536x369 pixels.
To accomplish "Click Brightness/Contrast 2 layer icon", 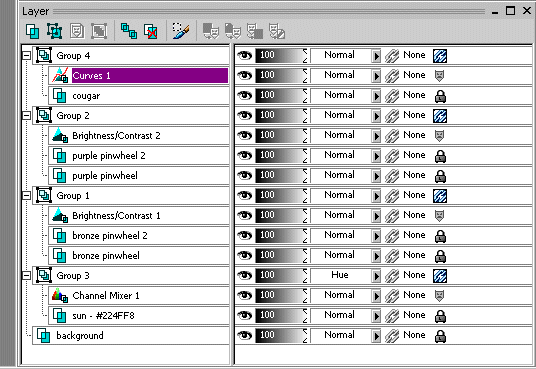I will click(x=60, y=135).
